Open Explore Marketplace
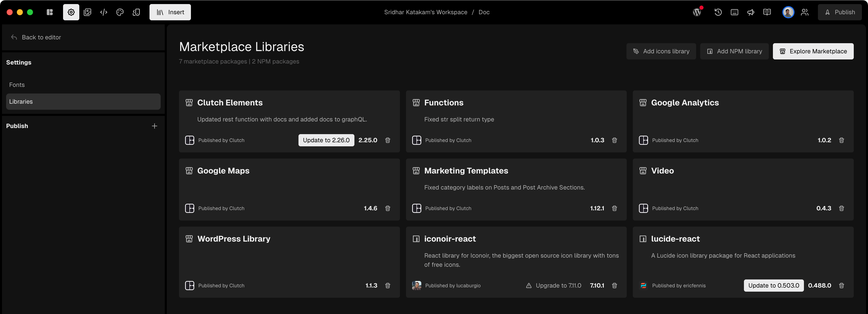The height and width of the screenshot is (314, 868). point(813,51)
